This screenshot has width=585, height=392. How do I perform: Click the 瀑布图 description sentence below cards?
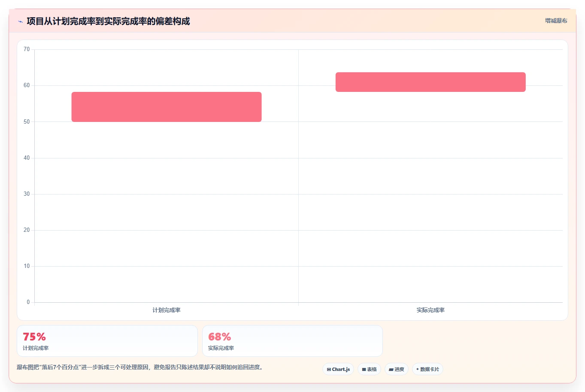coord(140,368)
